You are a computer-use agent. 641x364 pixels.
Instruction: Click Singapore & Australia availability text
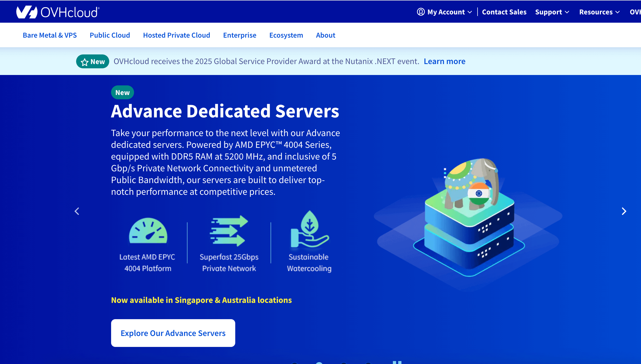coord(201,300)
